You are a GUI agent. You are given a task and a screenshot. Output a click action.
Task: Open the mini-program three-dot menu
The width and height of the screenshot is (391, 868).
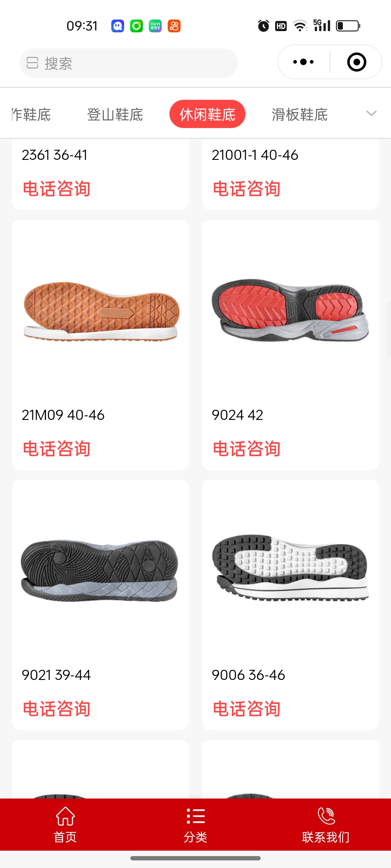pos(303,62)
